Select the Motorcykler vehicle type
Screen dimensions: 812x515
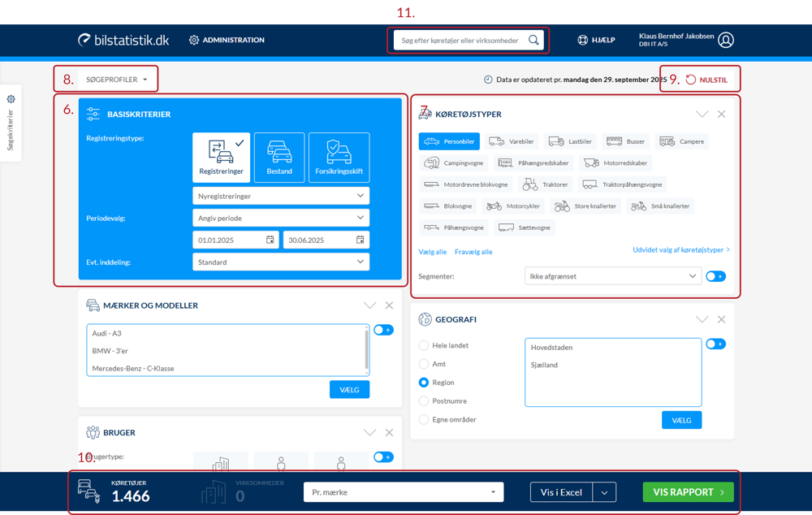pos(515,206)
